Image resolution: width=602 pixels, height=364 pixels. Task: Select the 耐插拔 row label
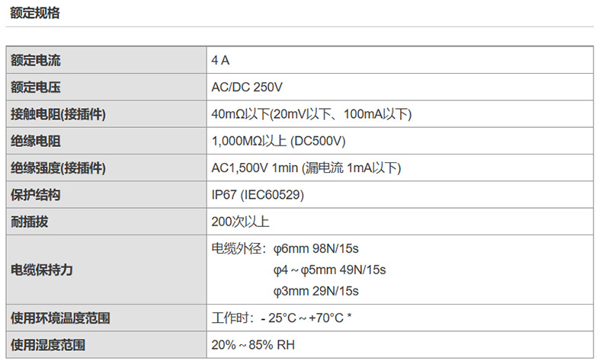pos(30,222)
